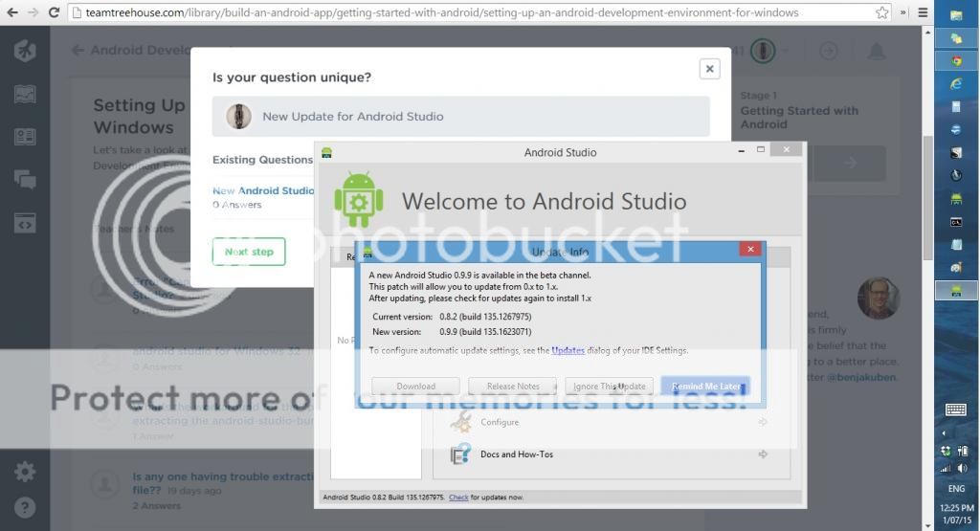Open the Chrome hamburger menu

(x=923, y=12)
